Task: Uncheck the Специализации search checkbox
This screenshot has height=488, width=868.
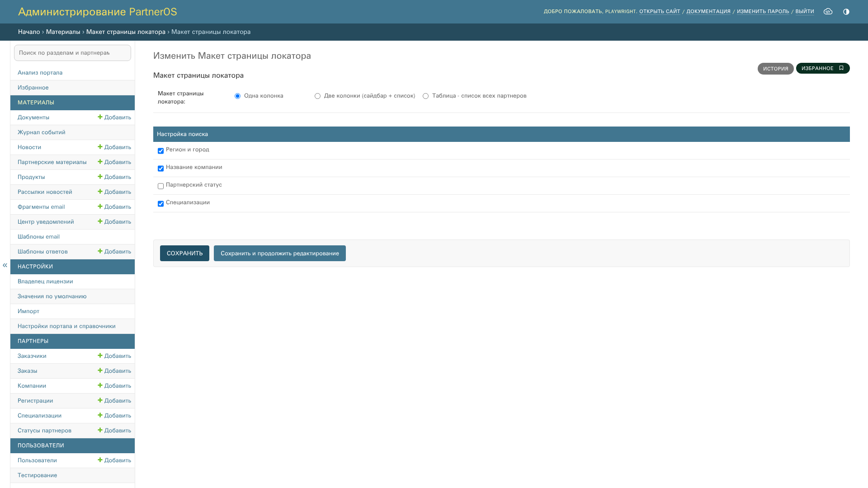Action: tap(160, 204)
